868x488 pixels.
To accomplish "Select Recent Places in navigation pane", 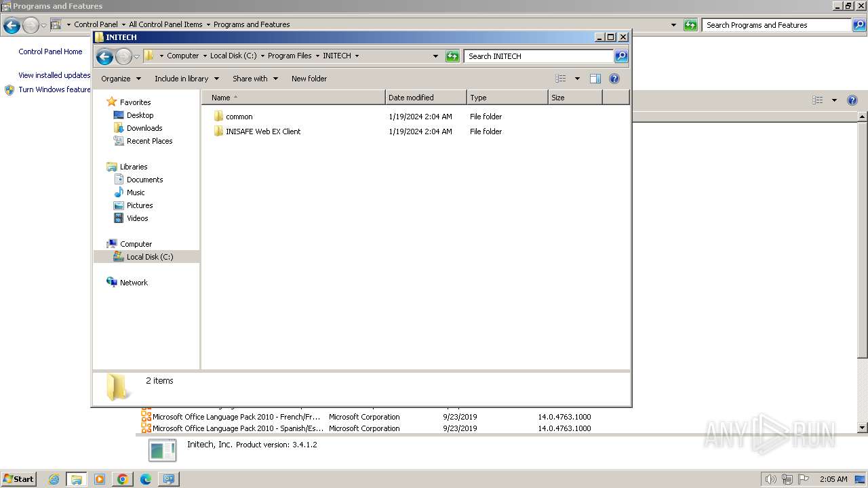I will pyautogui.click(x=149, y=141).
